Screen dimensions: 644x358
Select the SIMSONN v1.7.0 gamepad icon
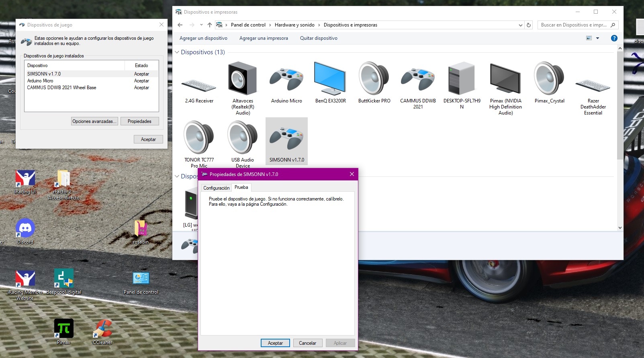(286, 138)
